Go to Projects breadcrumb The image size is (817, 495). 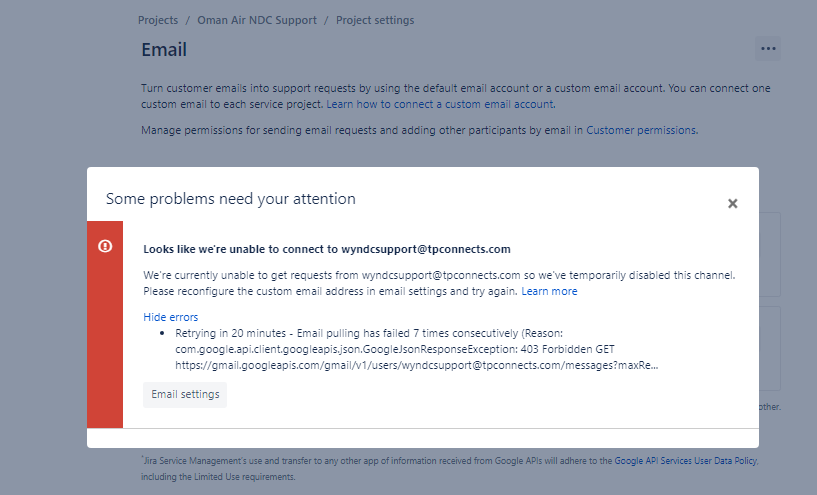click(x=158, y=20)
